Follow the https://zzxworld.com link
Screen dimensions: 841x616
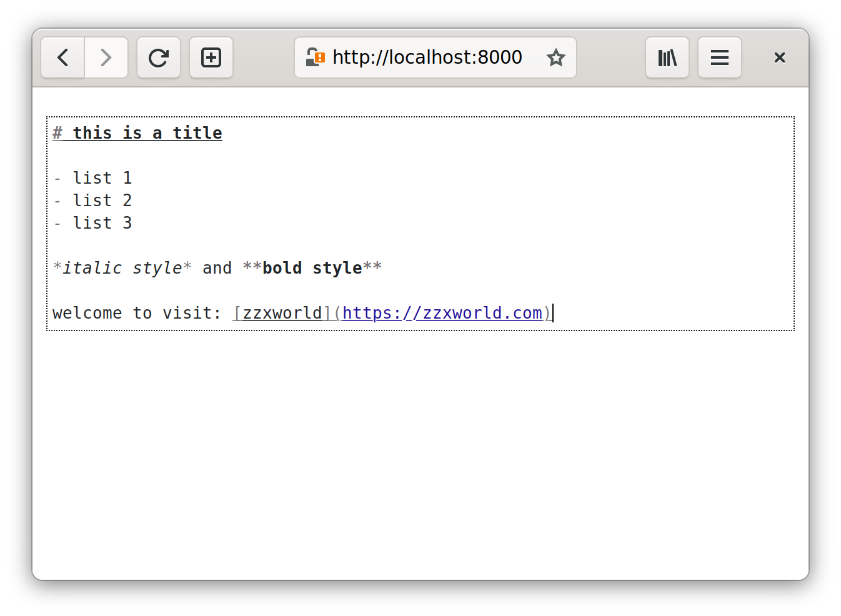coord(442,313)
